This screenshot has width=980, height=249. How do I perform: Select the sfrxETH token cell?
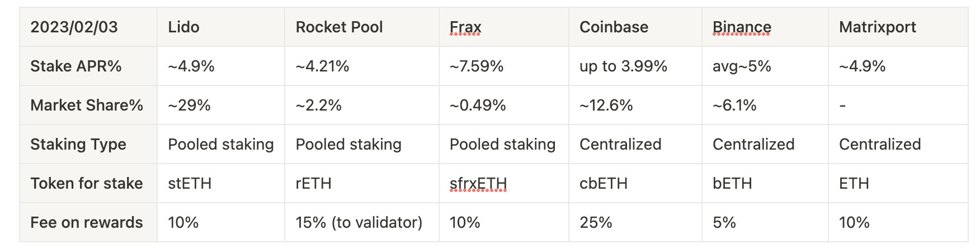click(504, 183)
